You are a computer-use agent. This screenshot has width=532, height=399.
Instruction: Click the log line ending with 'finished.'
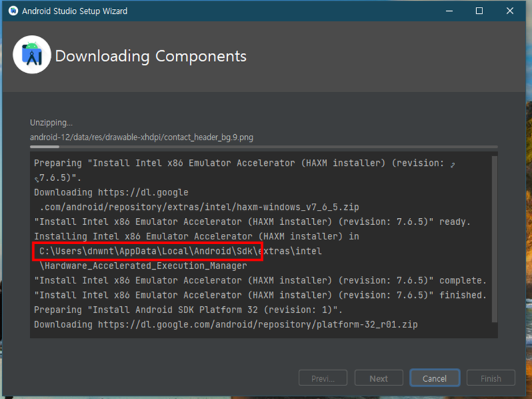coord(260,295)
